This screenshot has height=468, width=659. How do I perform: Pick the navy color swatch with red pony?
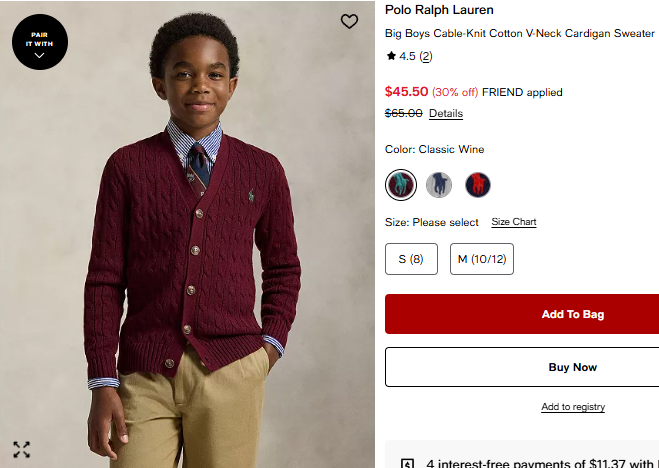pyautogui.click(x=478, y=185)
